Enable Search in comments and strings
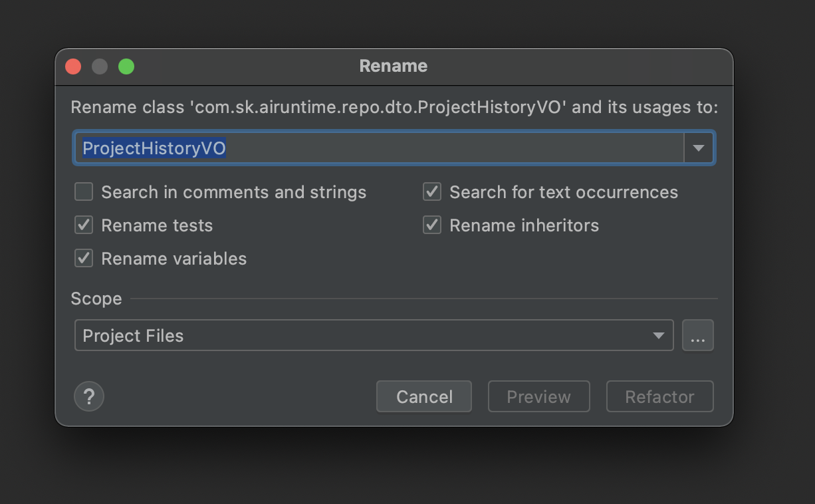815x504 pixels. [84, 192]
